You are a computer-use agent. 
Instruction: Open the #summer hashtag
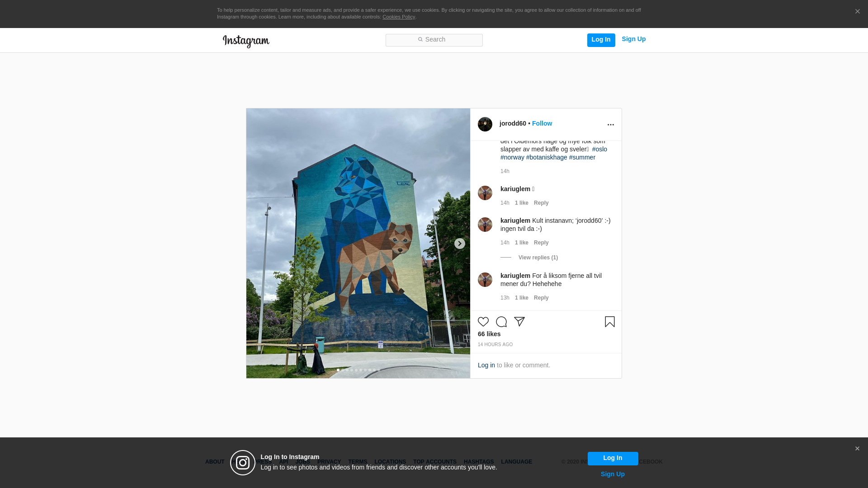tap(582, 157)
